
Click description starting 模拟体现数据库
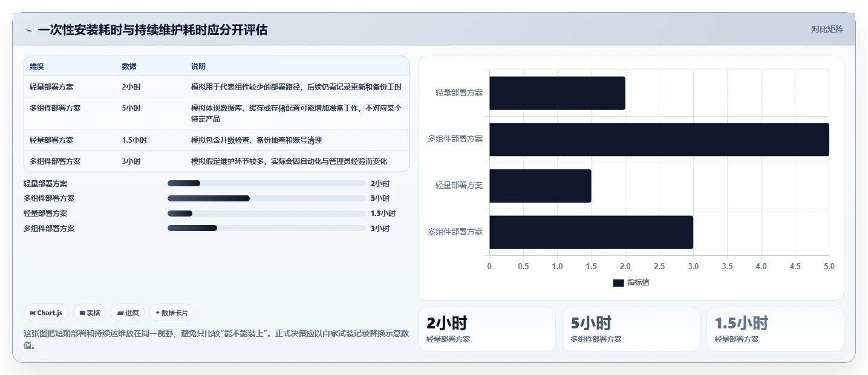click(x=296, y=114)
